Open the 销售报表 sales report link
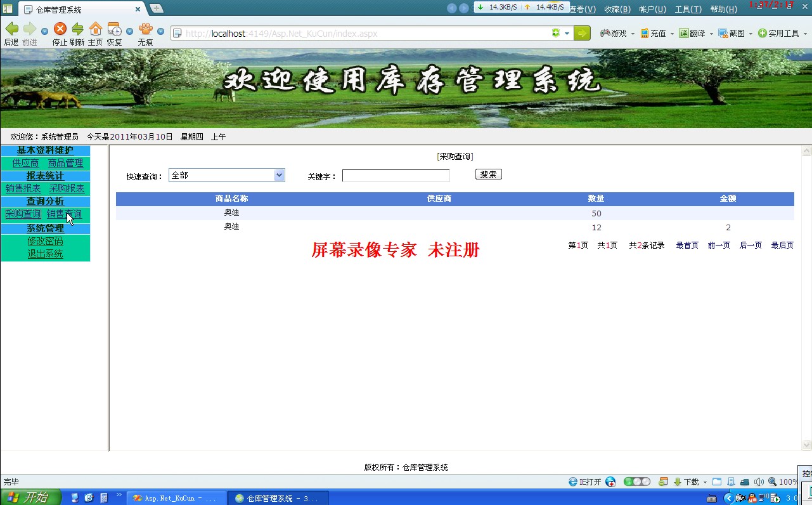Screen dimensions: 812x505 coord(23,188)
